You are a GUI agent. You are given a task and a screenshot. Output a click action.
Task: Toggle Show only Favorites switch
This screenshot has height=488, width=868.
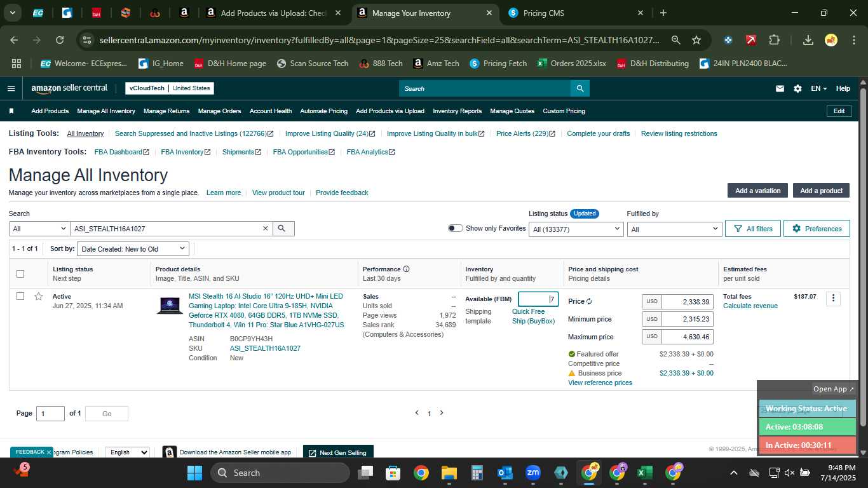point(456,229)
